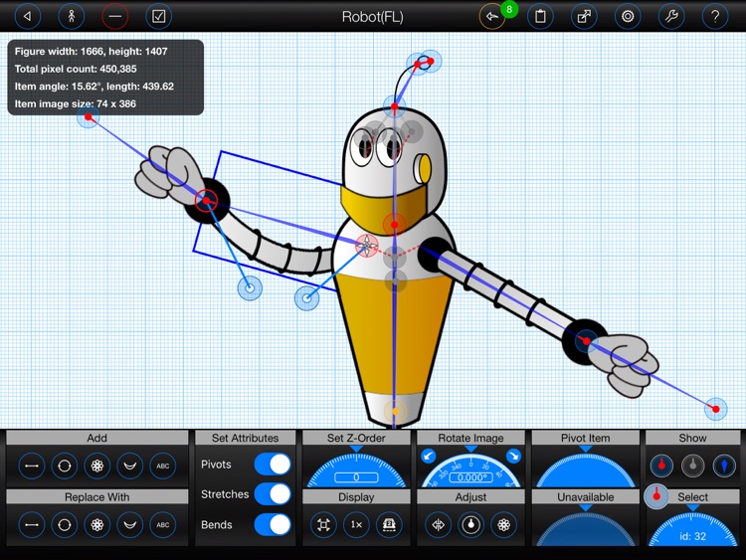Replace With ABC text icon
The width and height of the screenshot is (746, 560).
pos(163,525)
